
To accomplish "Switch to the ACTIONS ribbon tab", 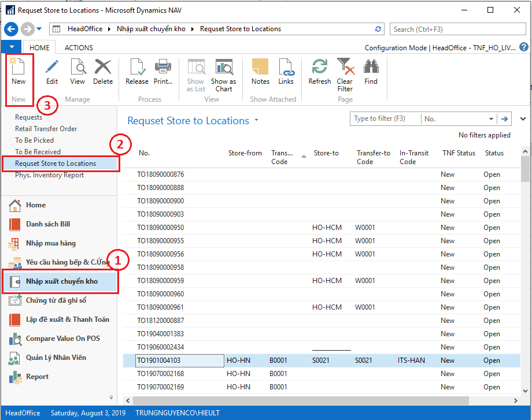I will (79, 48).
